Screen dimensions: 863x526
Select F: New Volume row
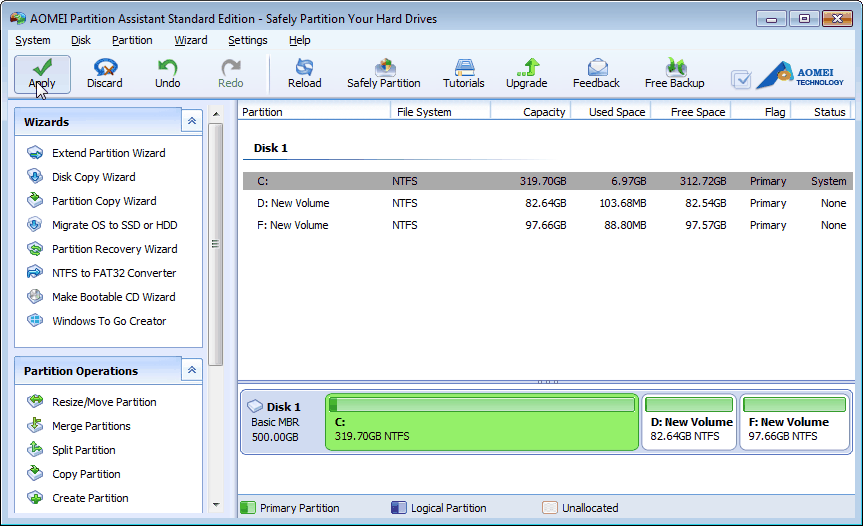(x=548, y=225)
